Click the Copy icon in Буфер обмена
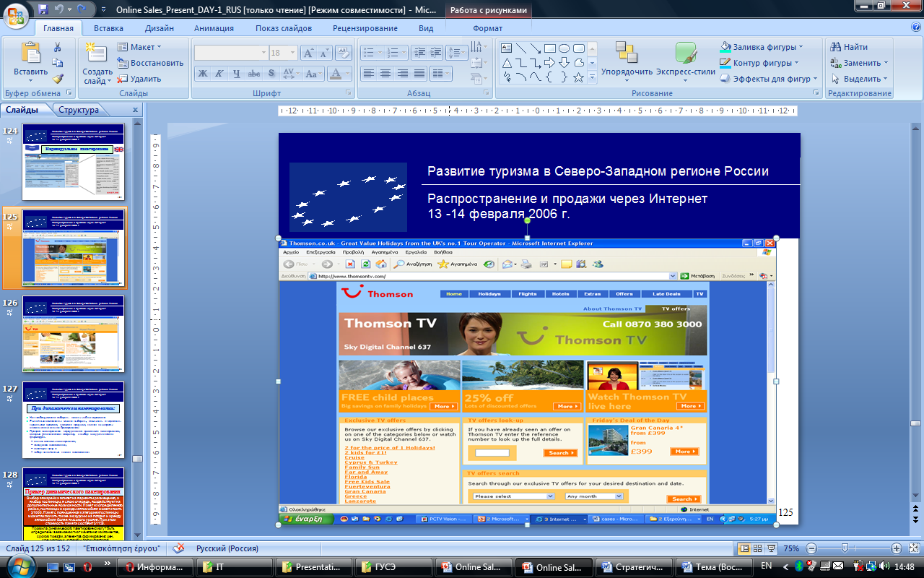Screen dimensions: 924x578 pyautogui.click(x=58, y=63)
